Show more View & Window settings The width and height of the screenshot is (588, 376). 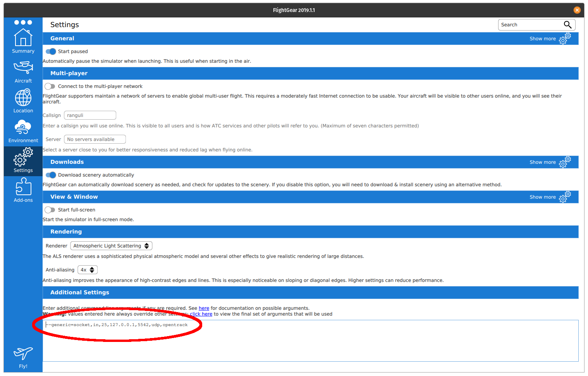pyautogui.click(x=542, y=197)
